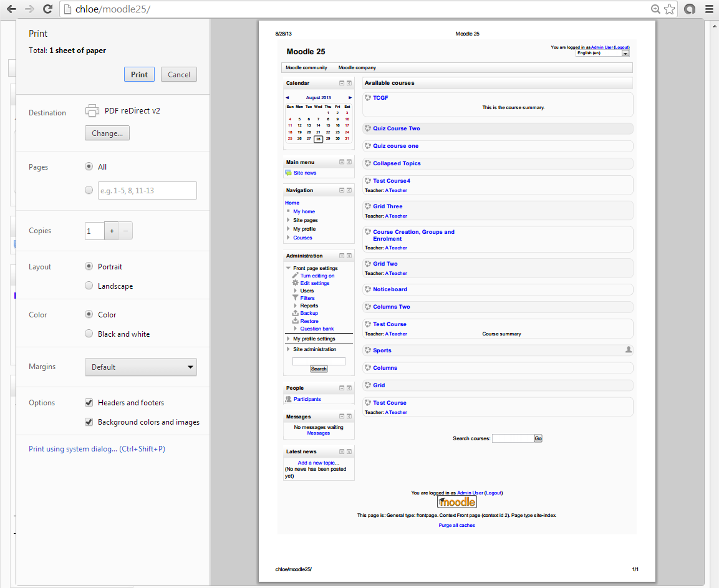This screenshot has height=588, width=719.
Task: Click the page range input field
Action: pyautogui.click(x=147, y=190)
